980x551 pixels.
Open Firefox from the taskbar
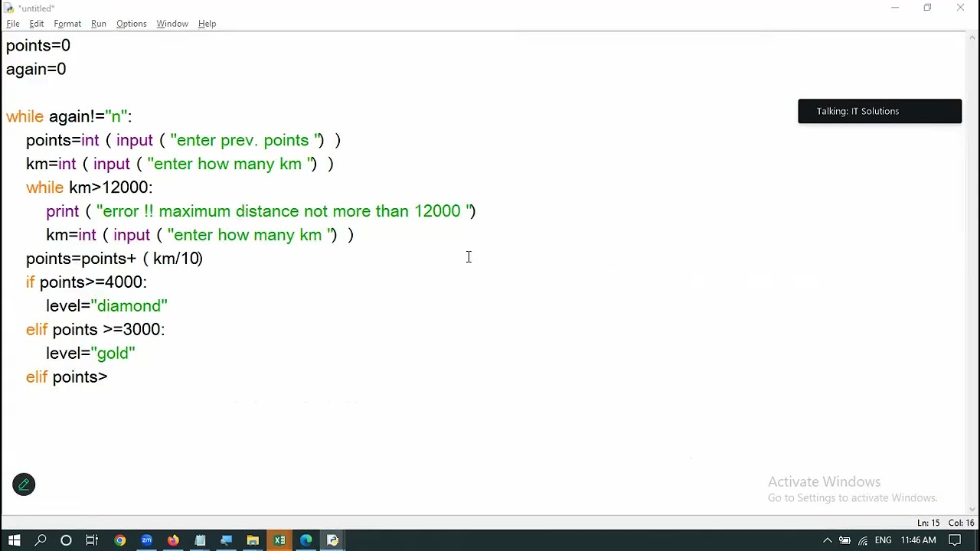click(x=173, y=540)
